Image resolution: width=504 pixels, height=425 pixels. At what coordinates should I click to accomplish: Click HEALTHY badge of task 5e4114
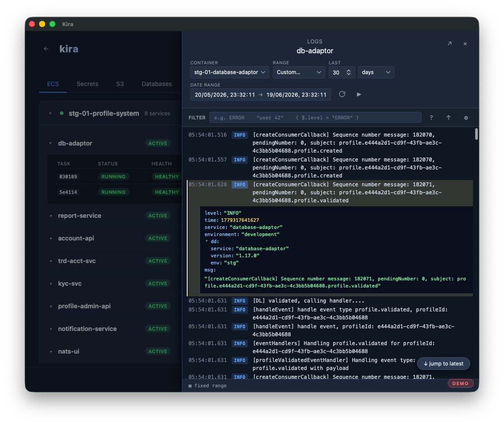[167, 192]
